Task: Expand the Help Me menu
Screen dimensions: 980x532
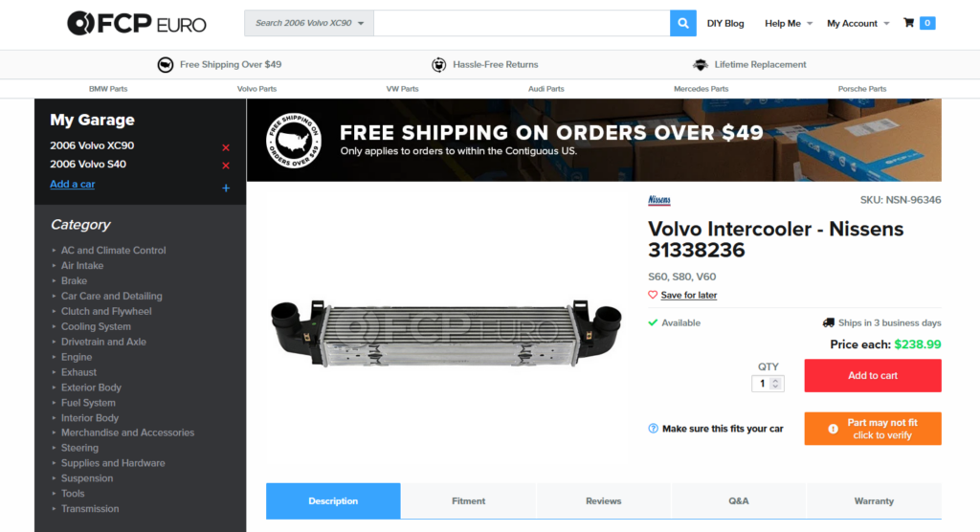Action: [x=789, y=23]
